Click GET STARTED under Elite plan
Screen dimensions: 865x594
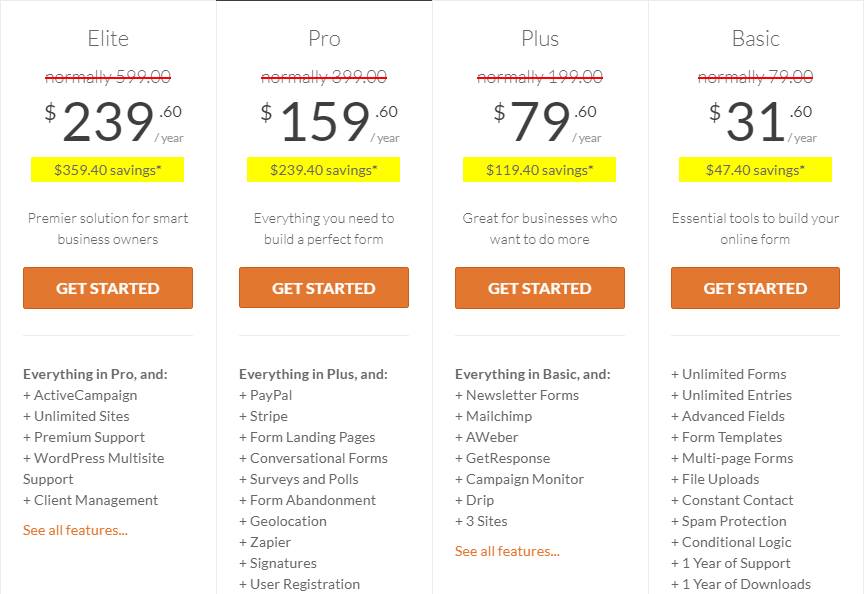(x=108, y=288)
